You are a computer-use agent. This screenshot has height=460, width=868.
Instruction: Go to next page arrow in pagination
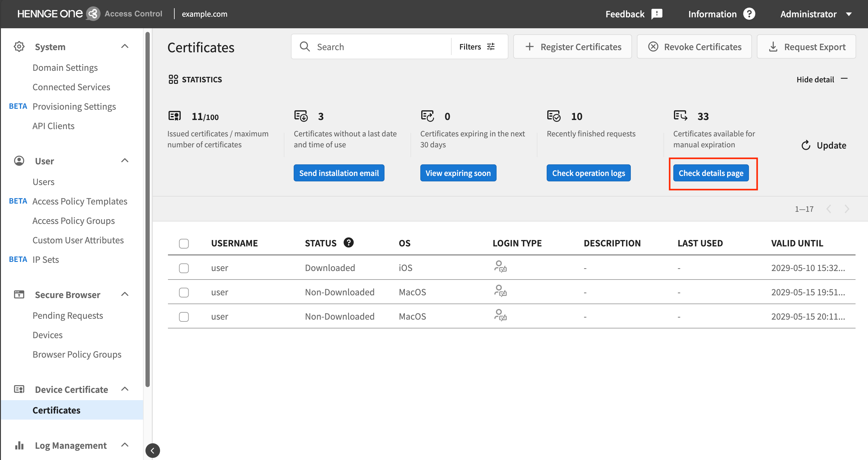pos(847,209)
